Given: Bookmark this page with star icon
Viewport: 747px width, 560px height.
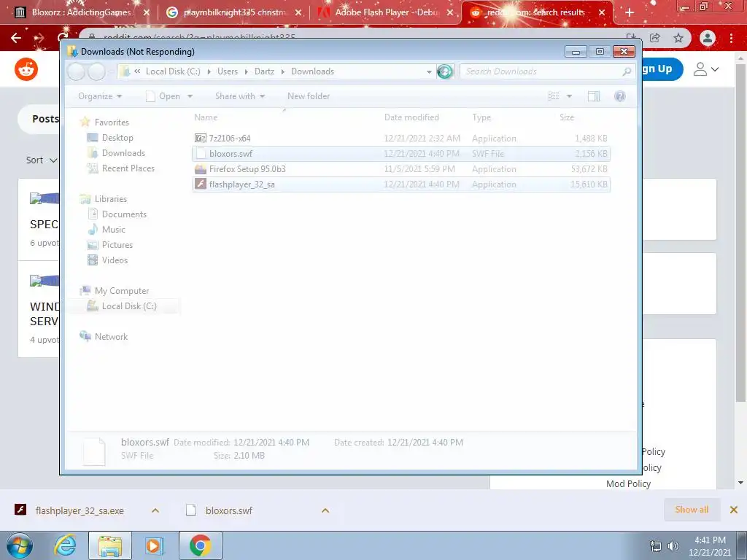Looking at the screenshot, I should [x=678, y=38].
